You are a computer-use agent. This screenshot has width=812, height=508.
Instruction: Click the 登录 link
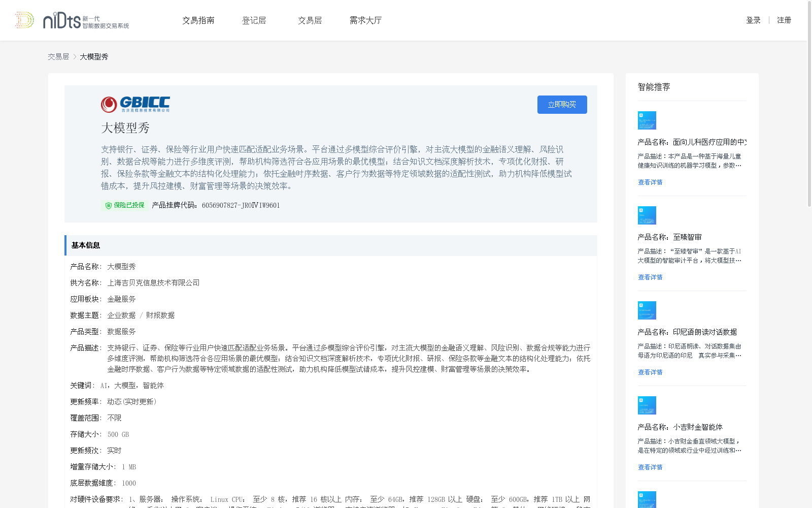point(753,20)
